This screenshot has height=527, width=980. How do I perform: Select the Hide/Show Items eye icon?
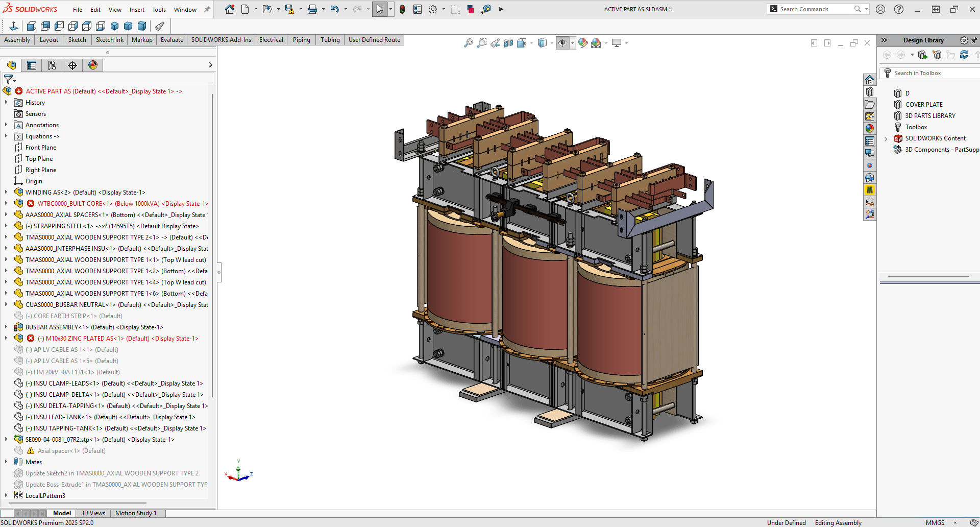(563, 43)
